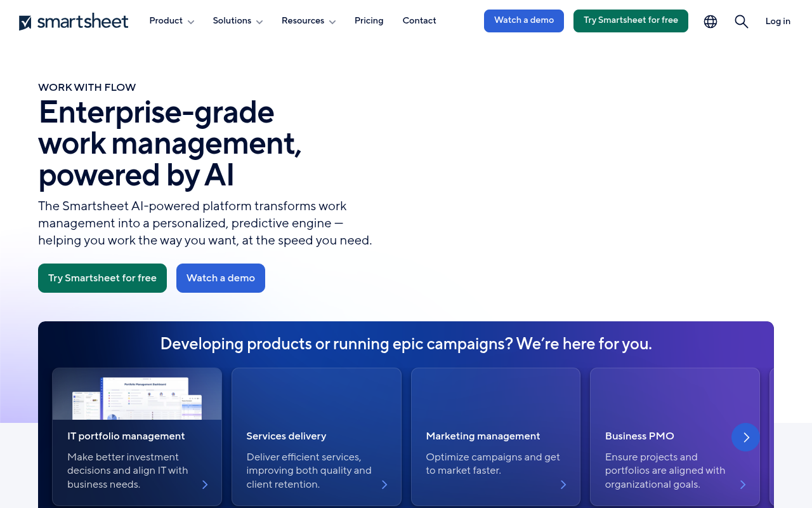Click Log in
Image resolution: width=812 pixels, height=508 pixels.
point(778,22)
